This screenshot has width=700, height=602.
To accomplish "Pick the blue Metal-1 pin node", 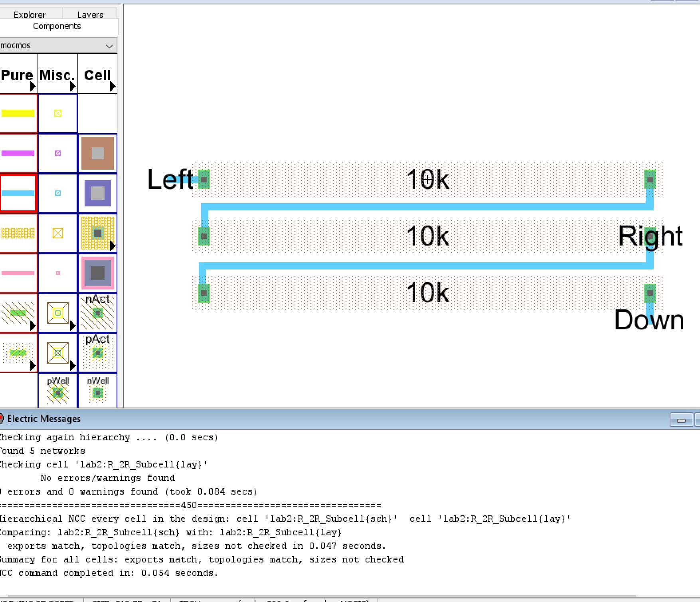I will (x=58, y=193).
